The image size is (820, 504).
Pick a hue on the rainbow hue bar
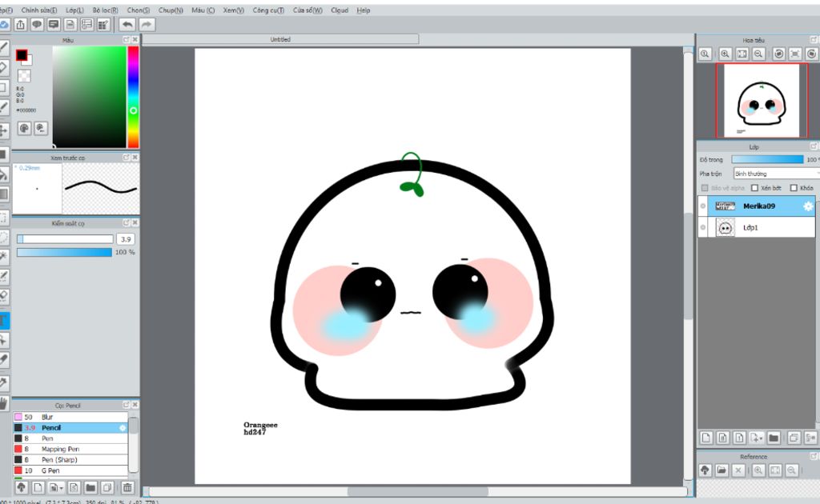(x=134, y=97)
